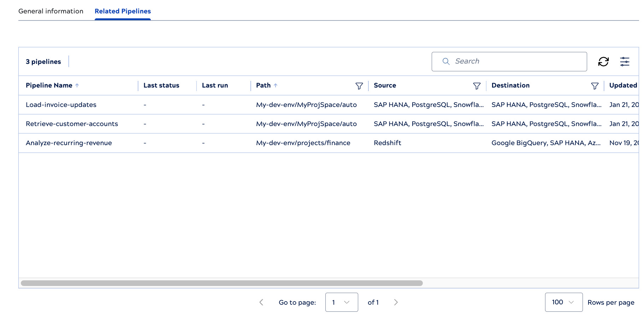Select the Analyze-recurring-revenue pipeline
The image size is (644, 322).
pyautogui.click(x=69, y=143)
